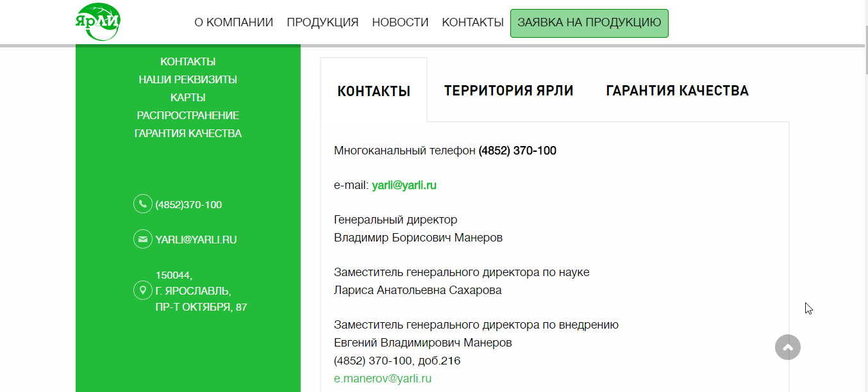868x392 pixels.
Task: Click the location pin icon
Action: (142, 290)
